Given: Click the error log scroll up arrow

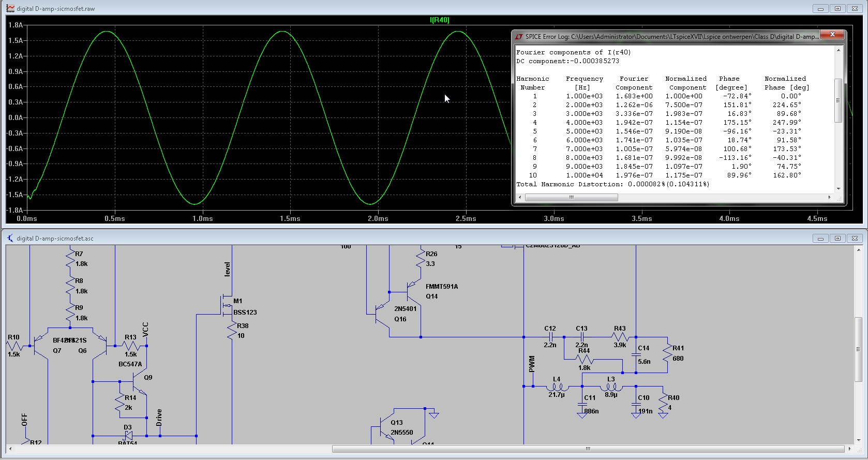Looking at the screenshot, I should (x=839, y=50).
